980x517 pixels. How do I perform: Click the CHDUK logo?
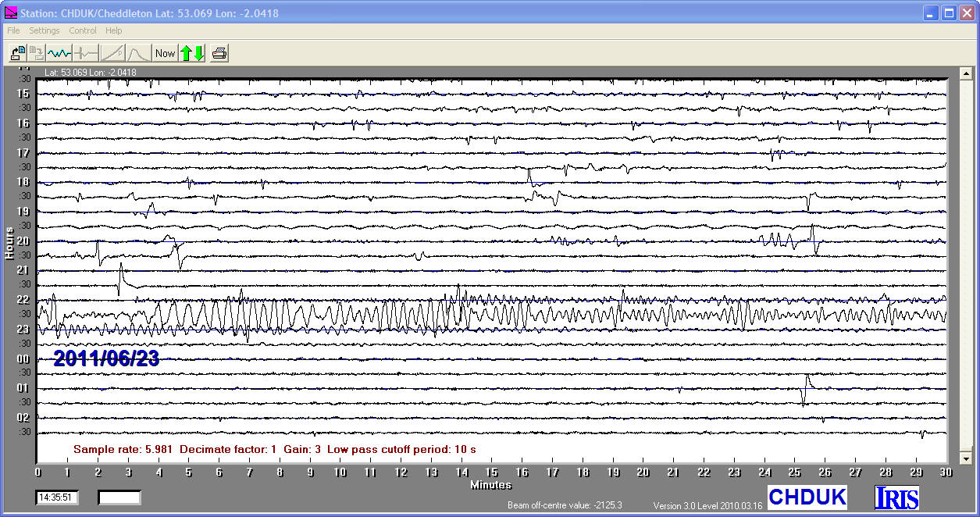tap(807, 497)
